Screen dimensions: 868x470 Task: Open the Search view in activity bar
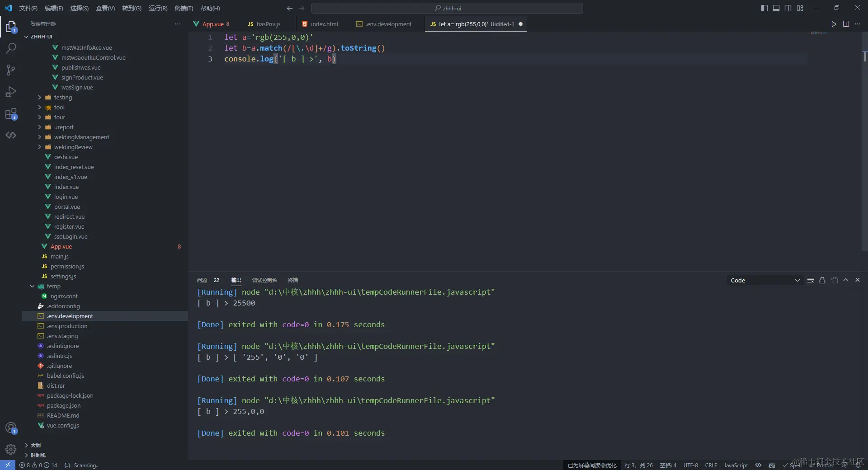tap(11, 48)
